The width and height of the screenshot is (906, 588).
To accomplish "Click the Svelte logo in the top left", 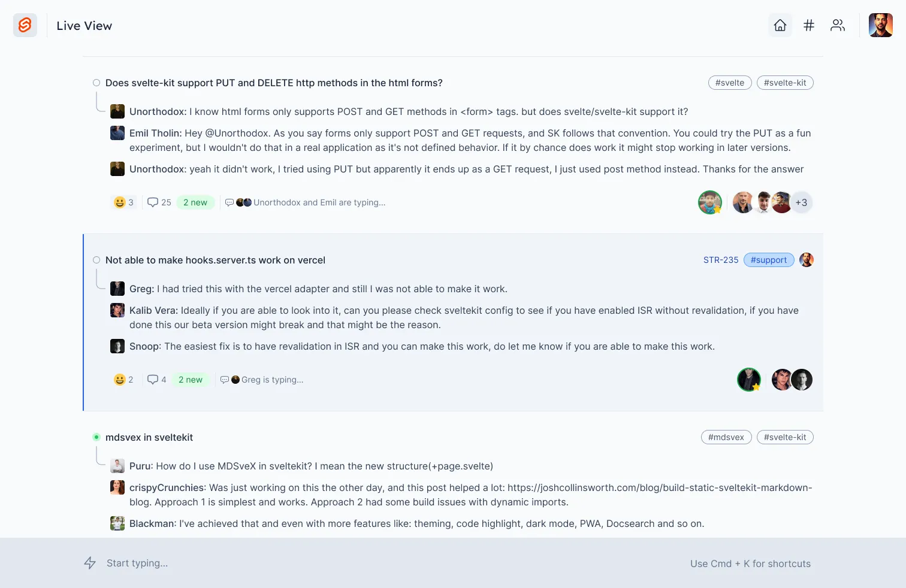I will [x=25, y=25].
